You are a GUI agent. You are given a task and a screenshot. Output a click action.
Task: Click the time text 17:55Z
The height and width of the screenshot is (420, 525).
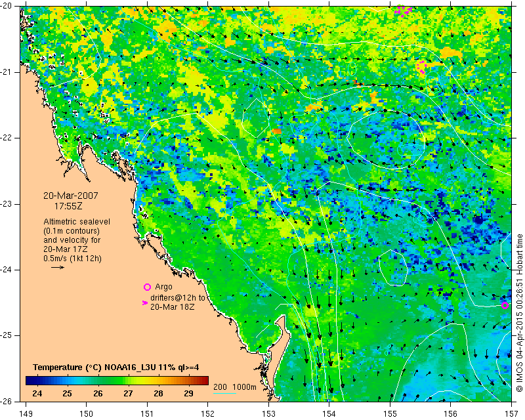(x=68, y=206)
